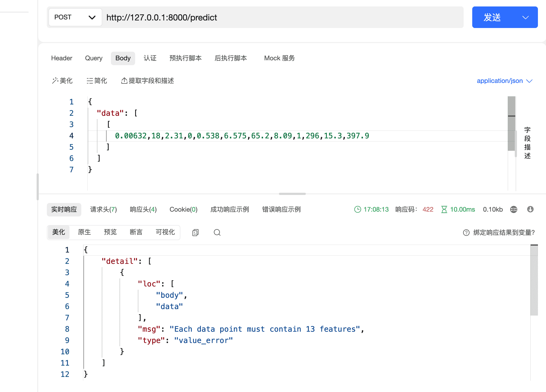Open the 成功响应示例 tab
Image resolution: width=546 pixels, height=392 pixels.
point(230,209)
